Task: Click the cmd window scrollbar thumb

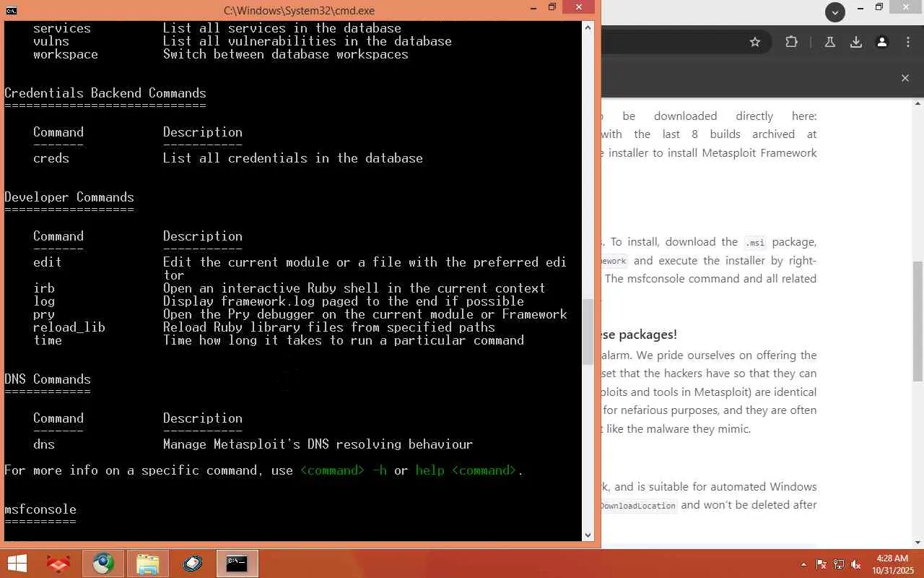Action: tap(588, 332)
